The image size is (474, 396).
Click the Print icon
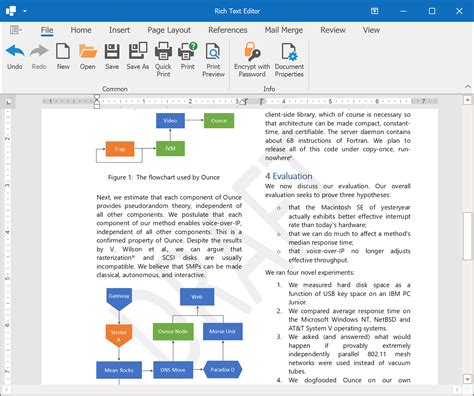point(188,51)
